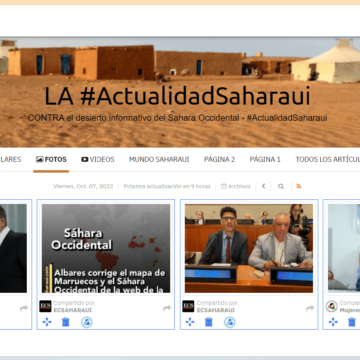Click the circular user icon under Albares card

pyautogui.click(x=87, y=322)
